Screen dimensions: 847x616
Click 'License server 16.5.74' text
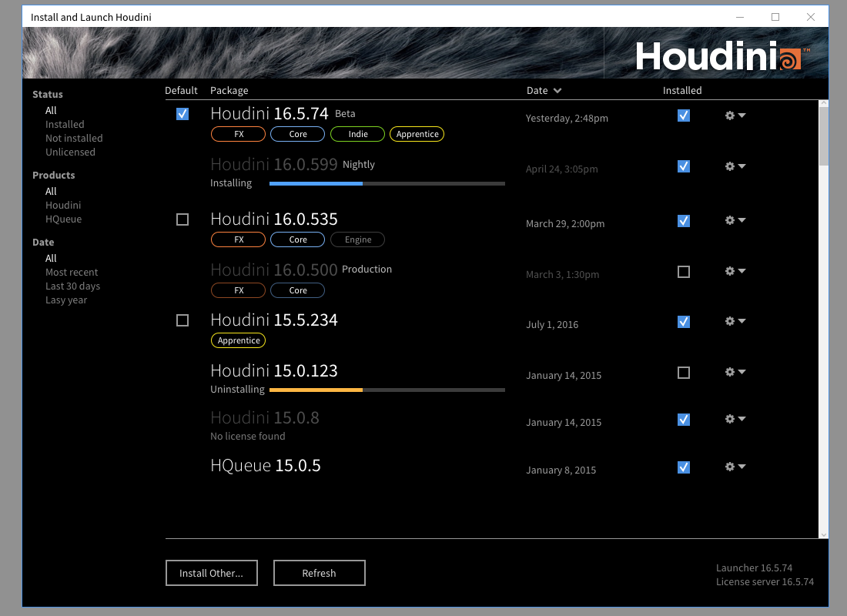[x=765, y=582]
